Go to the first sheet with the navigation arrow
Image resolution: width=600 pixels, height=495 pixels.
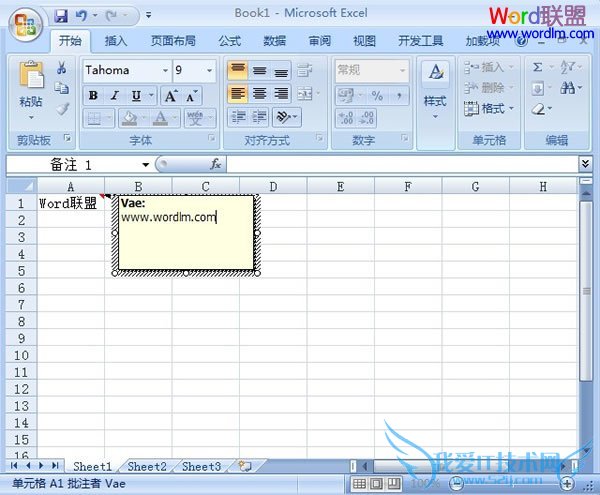pyautogui.click(x=14, y=466)
